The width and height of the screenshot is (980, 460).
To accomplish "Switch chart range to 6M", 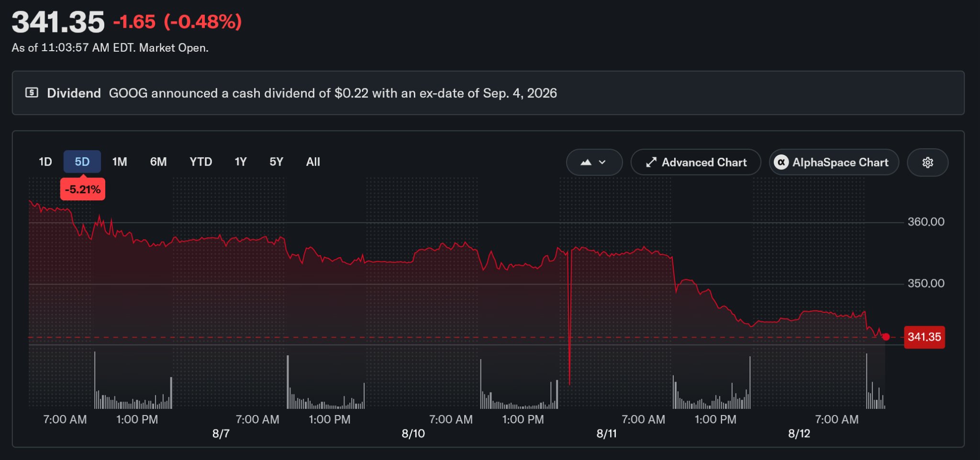I will click(158, 162).
